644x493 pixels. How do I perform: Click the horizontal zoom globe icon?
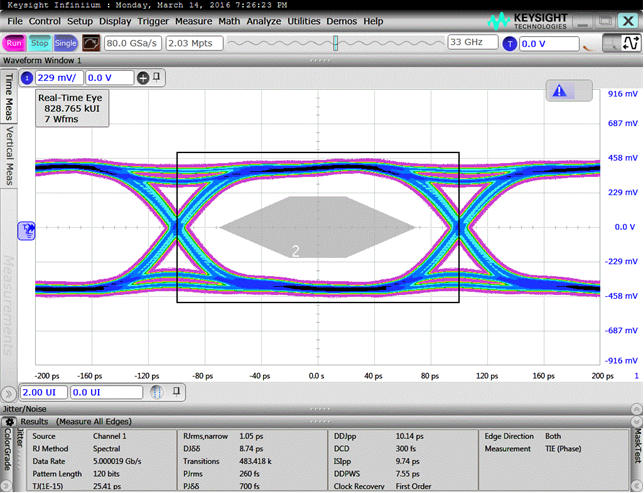tap(155, 393)
